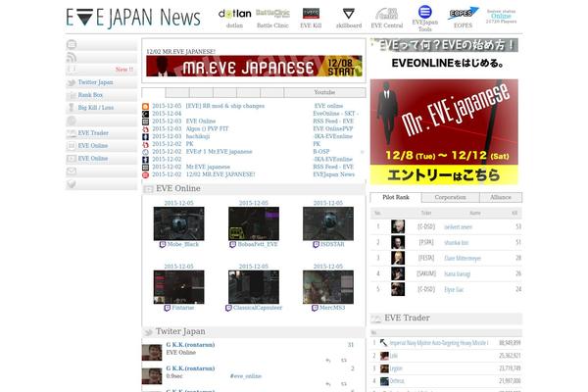The height and width of the screenshot is (392, 588).
Task: Select the Pilot Rank tab
Action: coord(396,197)
